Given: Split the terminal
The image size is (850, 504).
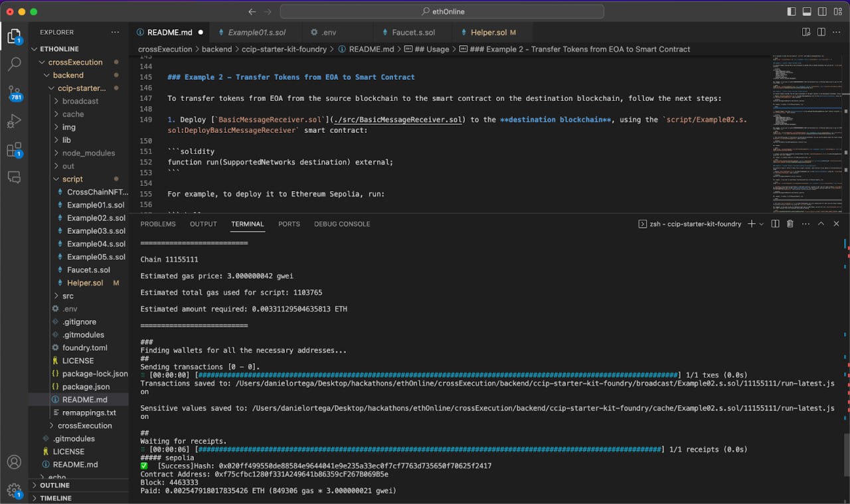Looking at the screenshot, I should tap(775, 224).
